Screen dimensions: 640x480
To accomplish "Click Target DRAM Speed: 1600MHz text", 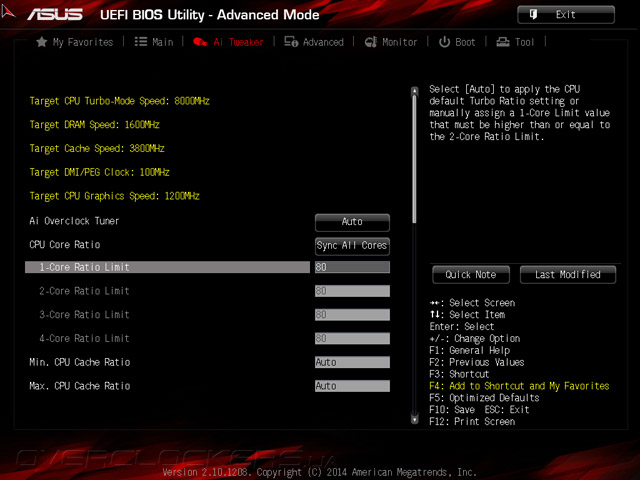I will point(94,125).
